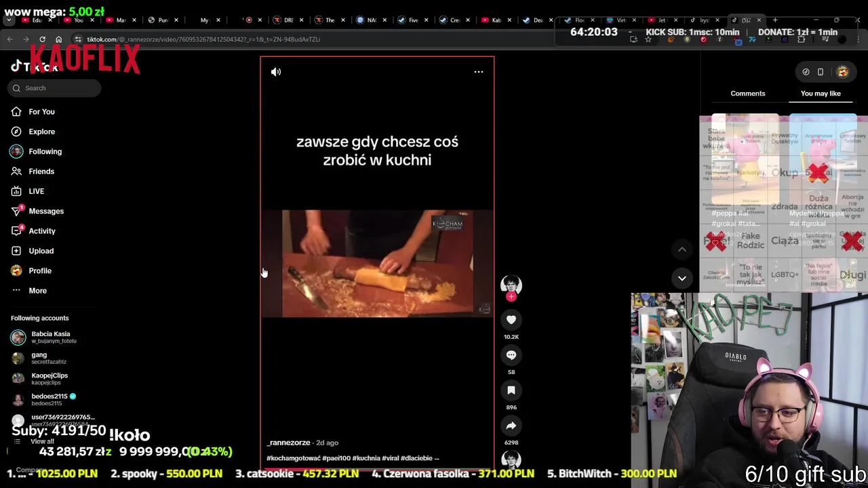Share the video with arrow icon

pyautogui.click(x=511, y=426)
